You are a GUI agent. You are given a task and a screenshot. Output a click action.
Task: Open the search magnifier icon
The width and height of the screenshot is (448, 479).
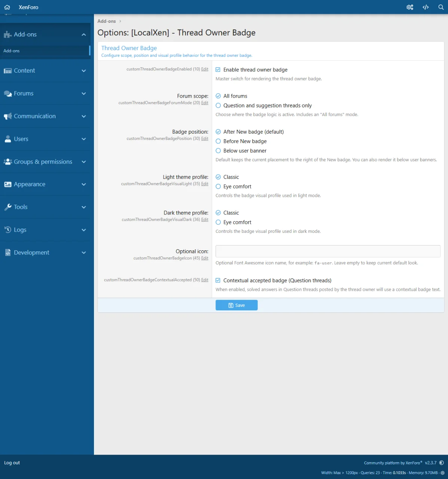(441, 7)
